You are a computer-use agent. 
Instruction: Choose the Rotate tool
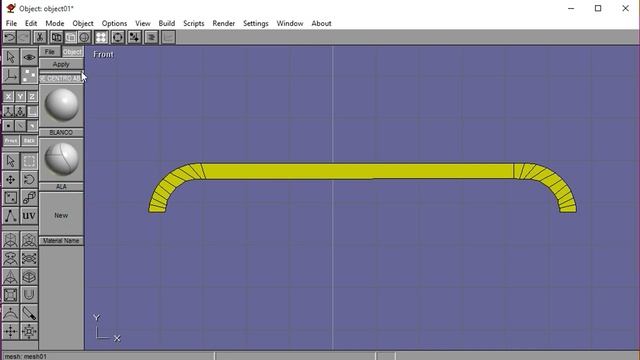tap(29, 180)
